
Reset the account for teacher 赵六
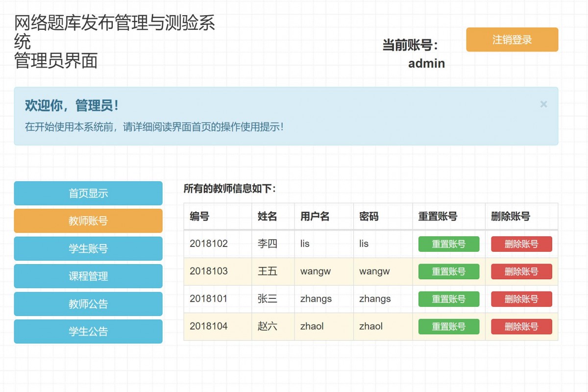click(449, 326)
